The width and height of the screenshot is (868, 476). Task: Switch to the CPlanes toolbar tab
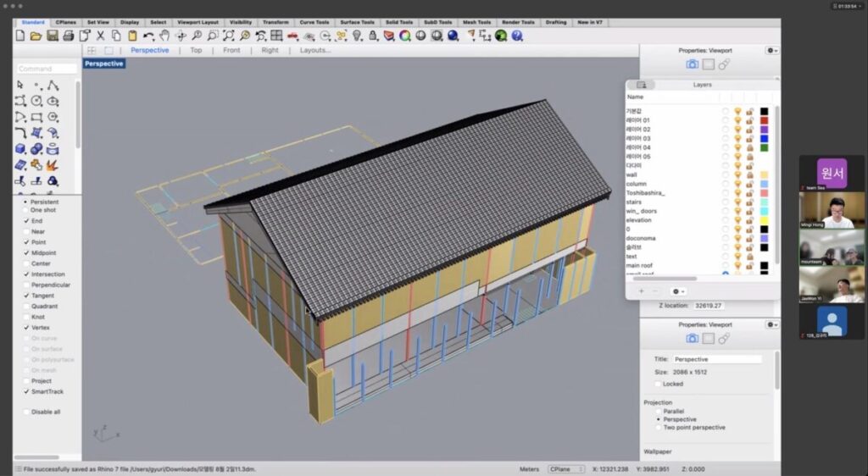pos(66,23)
